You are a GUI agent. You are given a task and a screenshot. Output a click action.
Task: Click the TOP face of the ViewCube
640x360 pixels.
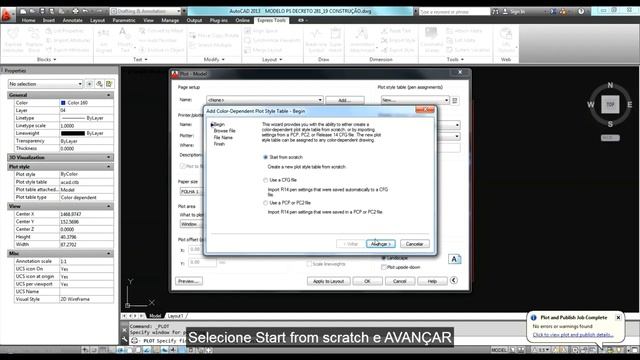point(610,104)
